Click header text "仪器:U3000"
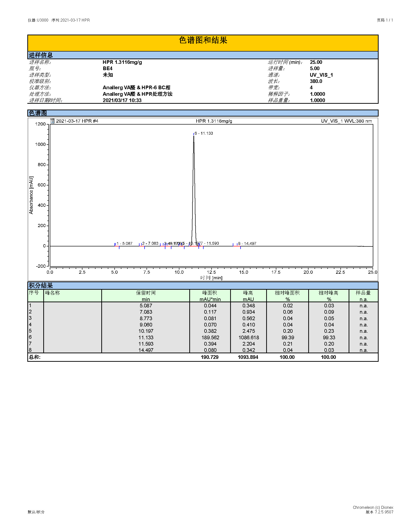The width and height of the screenshot is (411, 532). (x=38, y=20)
